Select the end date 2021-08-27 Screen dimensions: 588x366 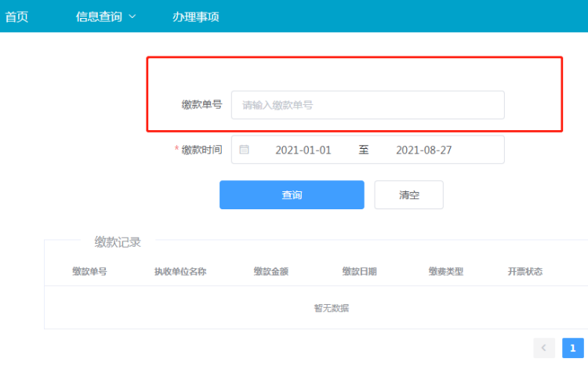tap(423, 150)
